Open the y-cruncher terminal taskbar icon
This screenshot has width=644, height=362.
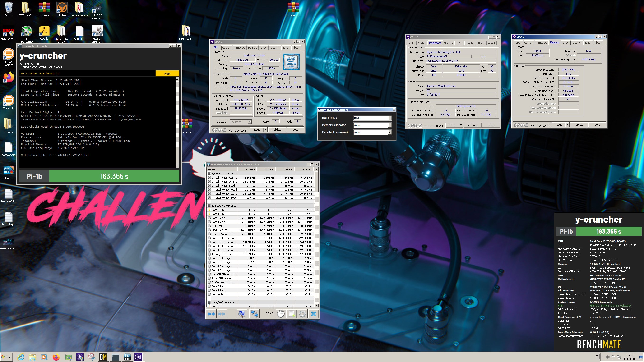(115, 357)
